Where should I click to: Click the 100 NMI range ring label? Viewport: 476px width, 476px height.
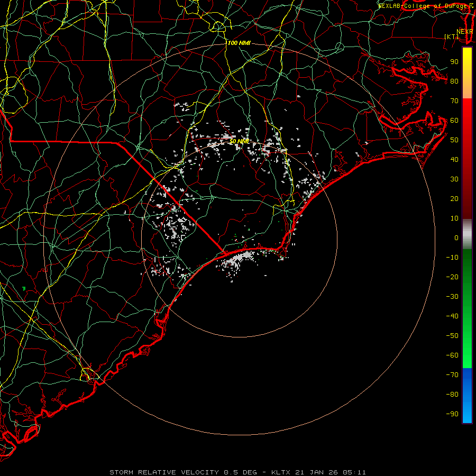click(239, 43)
